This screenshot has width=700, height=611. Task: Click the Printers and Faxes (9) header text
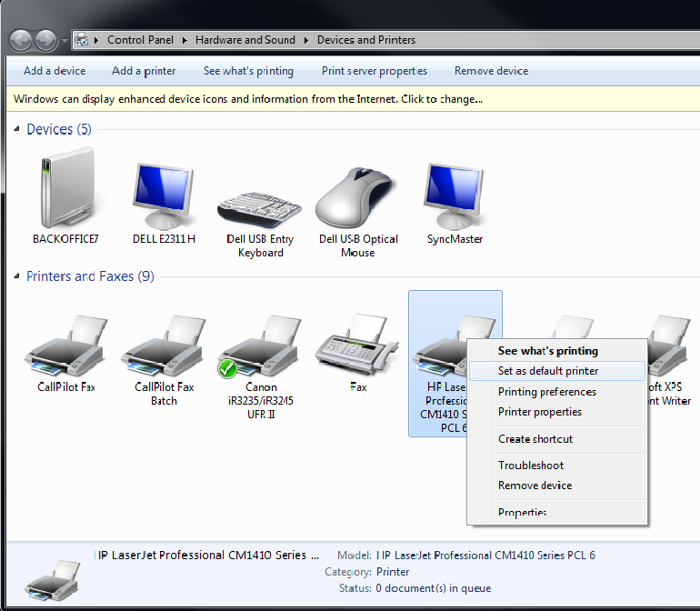(90, 276)
